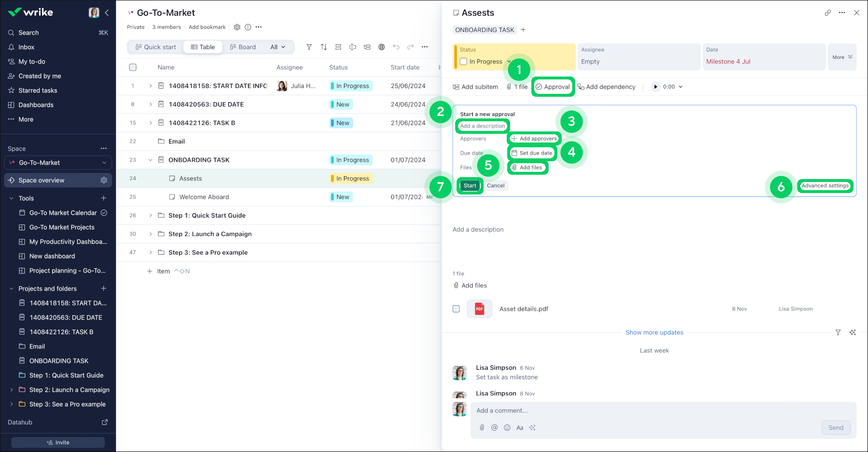The width and height of the screenshot is (868, 452).
Task: Open the Asset details.pdf thumbnail
Action: tap(479, 309)
